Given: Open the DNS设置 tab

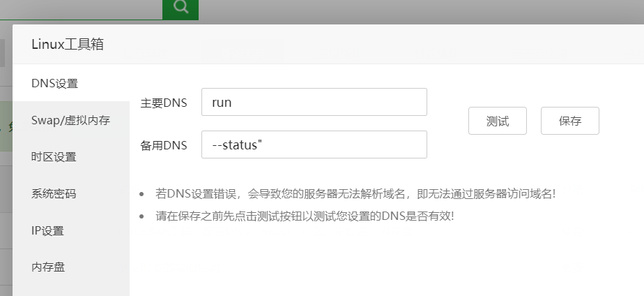Looking at the screenshot, I should pyautogui.click(x=71, y=84).
